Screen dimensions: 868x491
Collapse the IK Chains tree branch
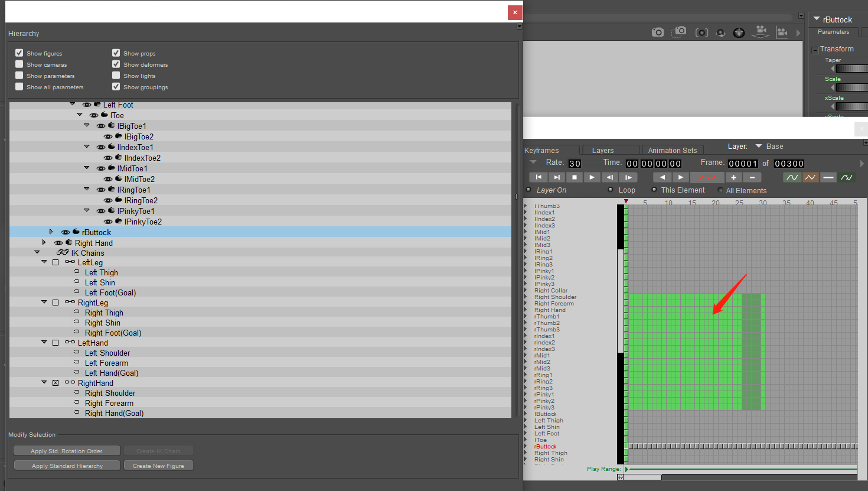pos(37,252)
